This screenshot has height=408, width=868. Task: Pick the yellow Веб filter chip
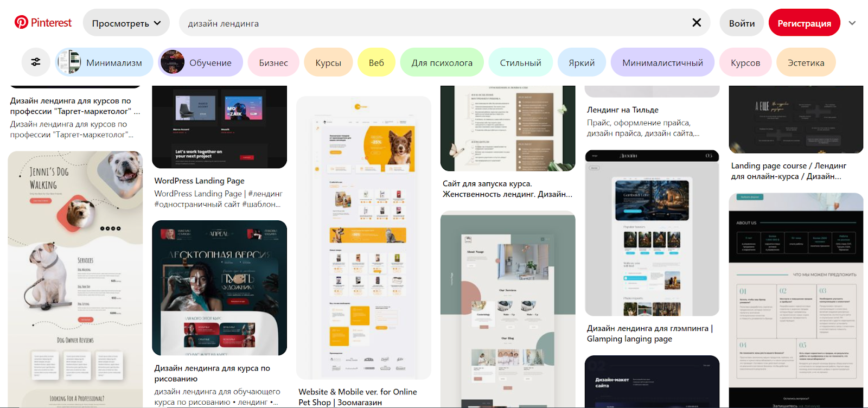tap(376, 62)
